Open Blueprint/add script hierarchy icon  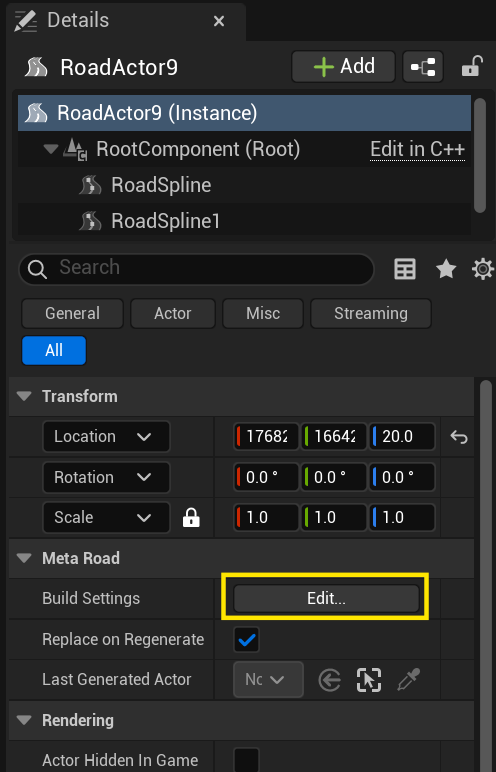click(423, 66)
